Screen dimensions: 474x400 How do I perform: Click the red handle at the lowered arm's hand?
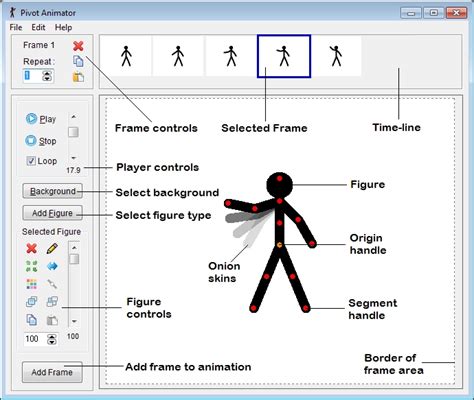pyautogui.click(x=312, y=244)
